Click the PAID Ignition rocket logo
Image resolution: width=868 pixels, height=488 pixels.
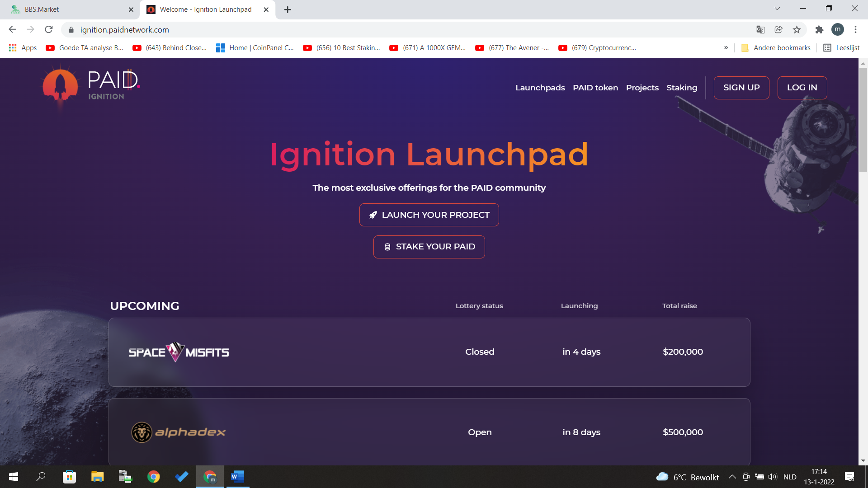click(91, 87)
